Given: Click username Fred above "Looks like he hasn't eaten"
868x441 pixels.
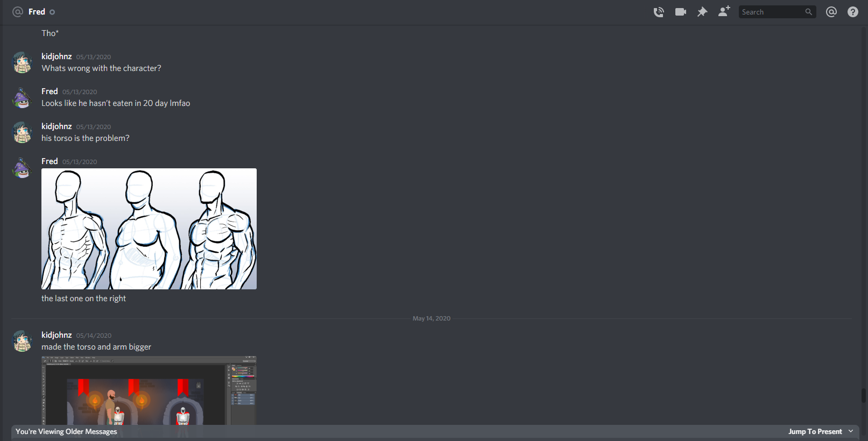Looking at the screenshot, I should click(x=50, y=91).
